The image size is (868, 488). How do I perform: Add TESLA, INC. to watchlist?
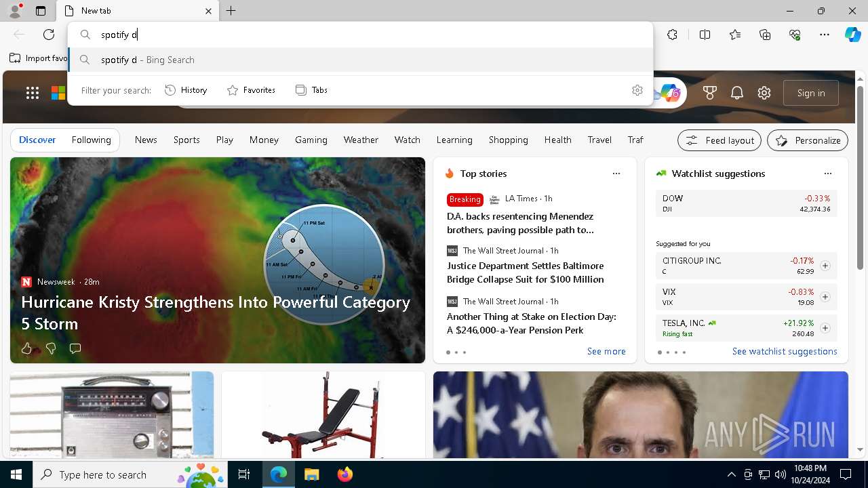coord(825,328)
